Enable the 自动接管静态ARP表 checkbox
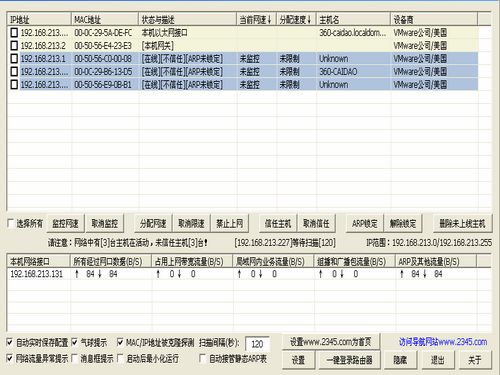The height and width of the screenshot is (375, 500). pyautogui.click(x=202, y=358)
